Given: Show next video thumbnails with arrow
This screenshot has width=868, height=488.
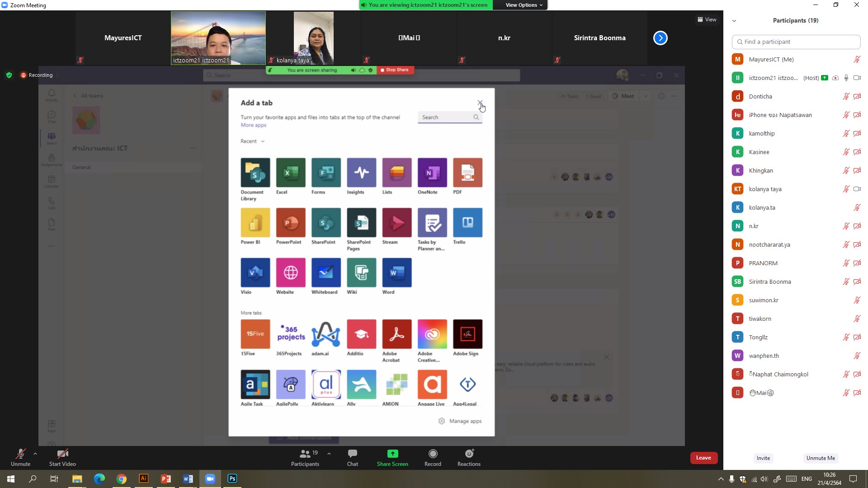Looking at the screenshot, I should 660,38.
